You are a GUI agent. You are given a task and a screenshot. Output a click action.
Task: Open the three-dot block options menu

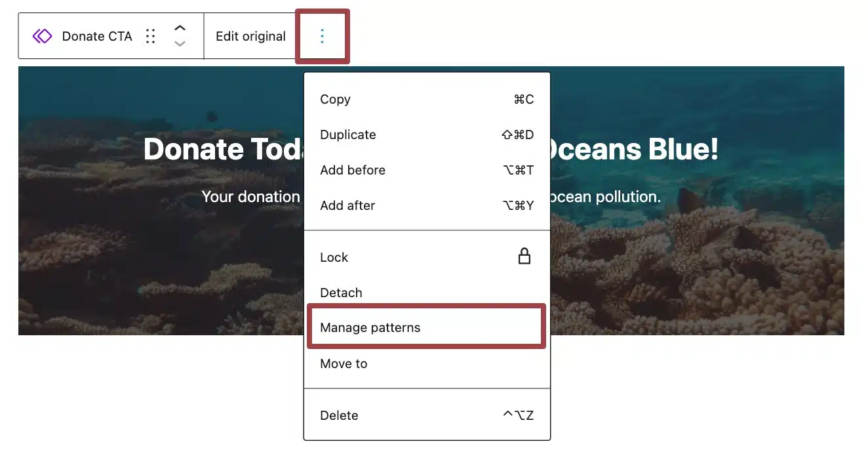(x=322, y=36)
